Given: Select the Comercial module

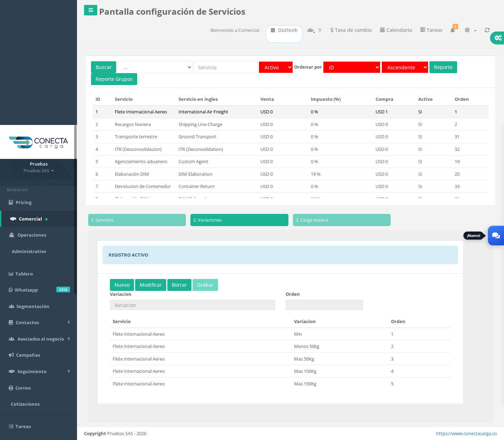Looking at the screenshot, I should coord(38,219).
